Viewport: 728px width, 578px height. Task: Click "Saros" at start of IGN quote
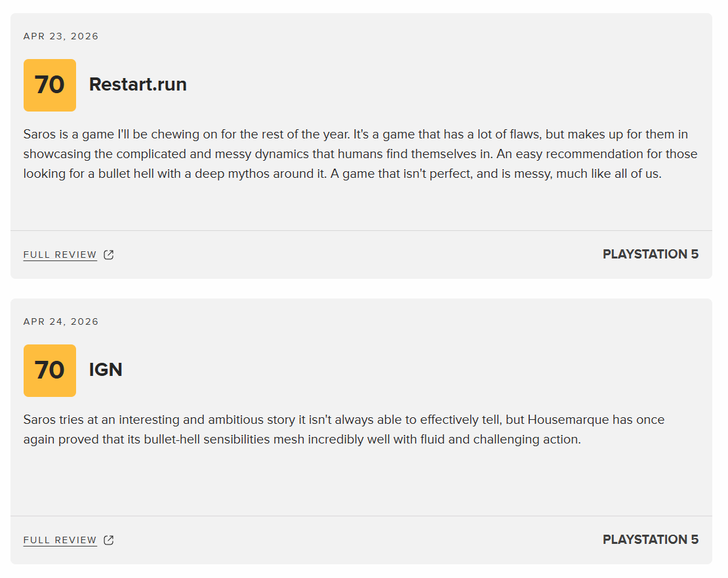coord(39,420)
